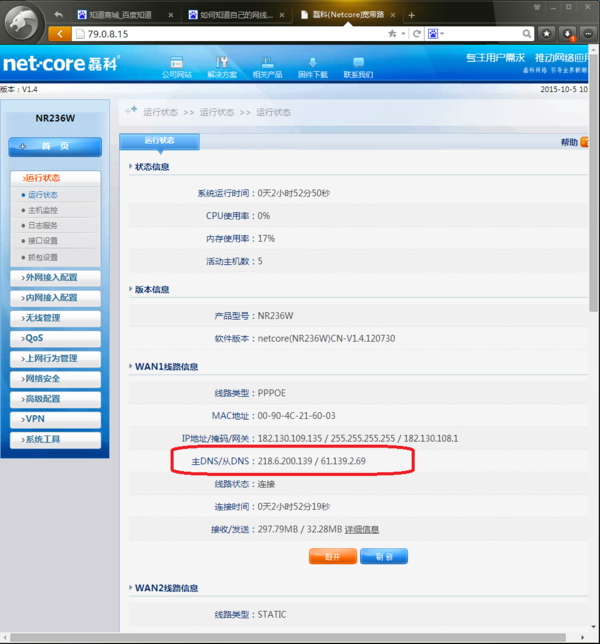Click the Baidu paw search engine icon
The width and height of the screenshot is (600, 644).
[433, 34]
